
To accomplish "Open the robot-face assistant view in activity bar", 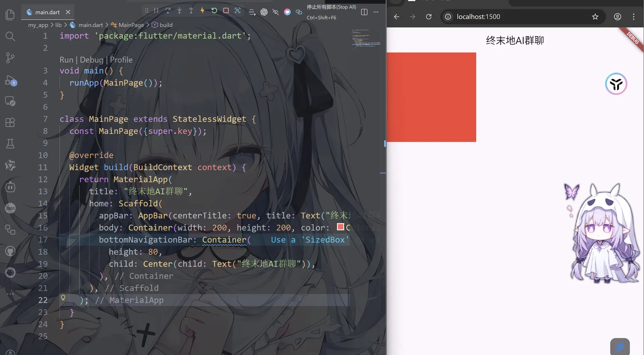I will [10, 187].
